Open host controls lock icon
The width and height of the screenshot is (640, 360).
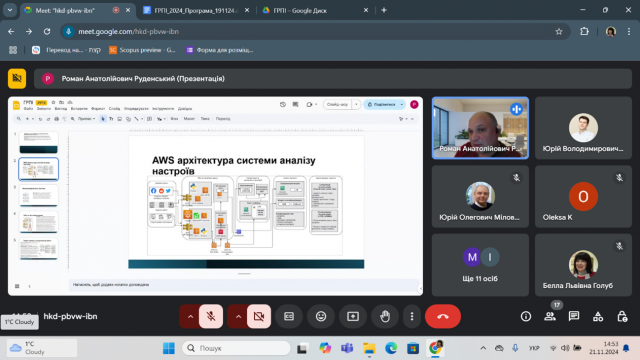click(622, 316)
